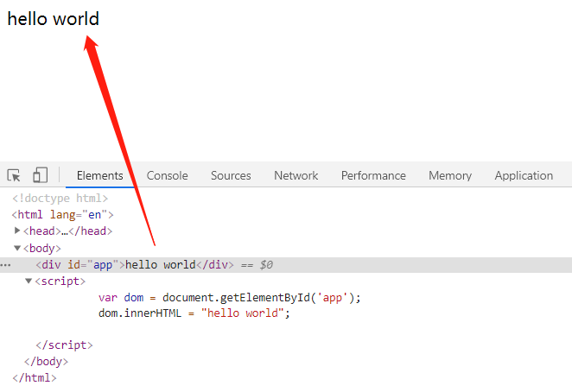Screen dimensions: 572x392
Task: Collapse the body element node
Action: click(x=16, y=248)
